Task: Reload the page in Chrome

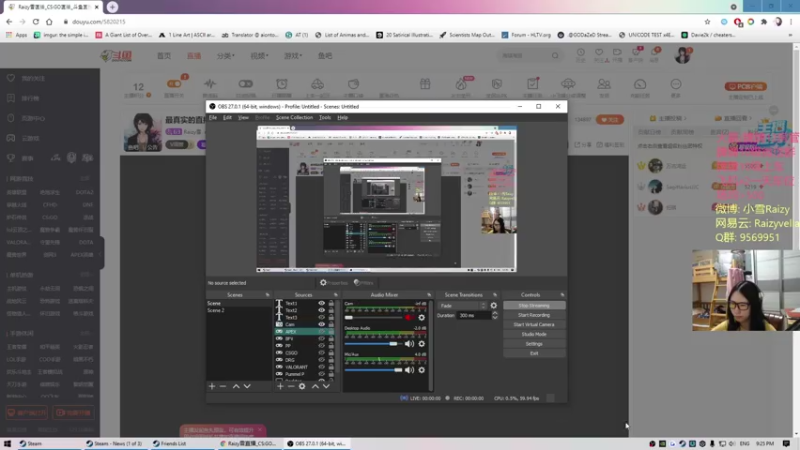Action: tap(36, 22)
